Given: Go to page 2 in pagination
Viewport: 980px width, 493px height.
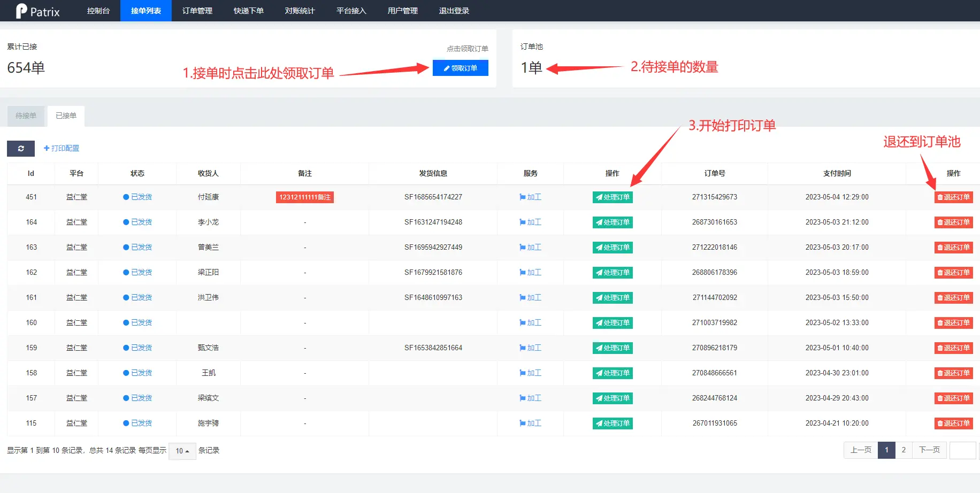Looking at the screenshot, I should point(904,450).
